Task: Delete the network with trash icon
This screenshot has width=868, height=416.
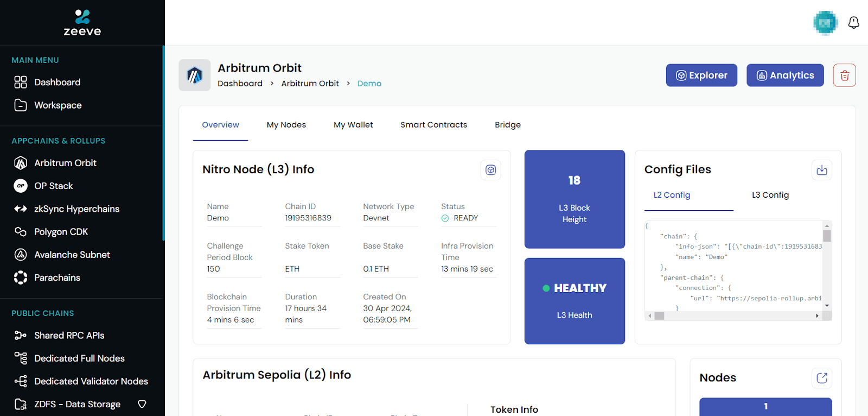Action: click(x=845, y=75)
